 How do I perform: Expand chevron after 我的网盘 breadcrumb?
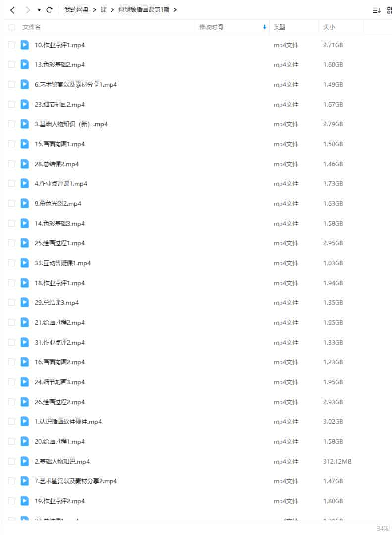95,10
